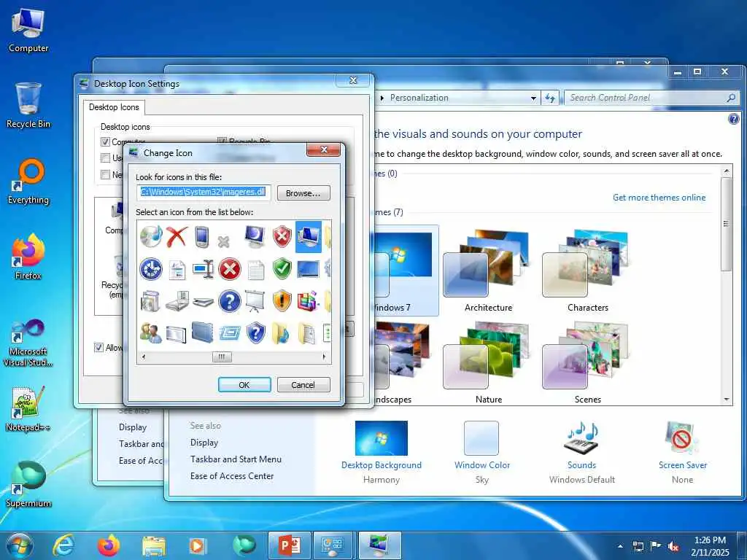Open Get more themes online link
Viewport: 747px width, 560px height.
click(x=659, y=197)
